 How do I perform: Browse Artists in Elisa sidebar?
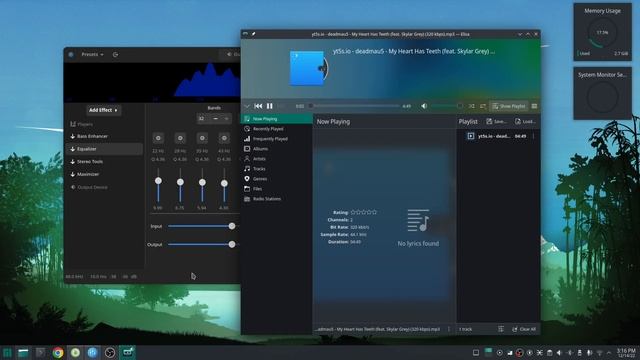(277, 159)
